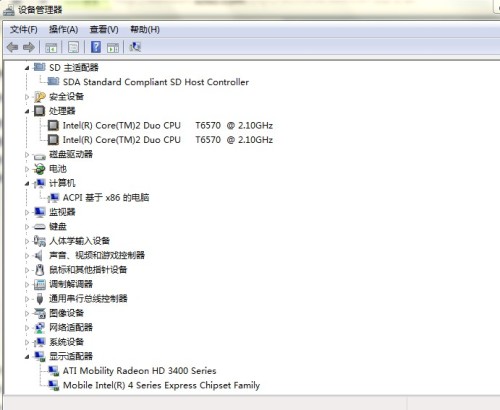Click the mouse icon for 鼠标和其他指针设备

(x=40, y=270)
